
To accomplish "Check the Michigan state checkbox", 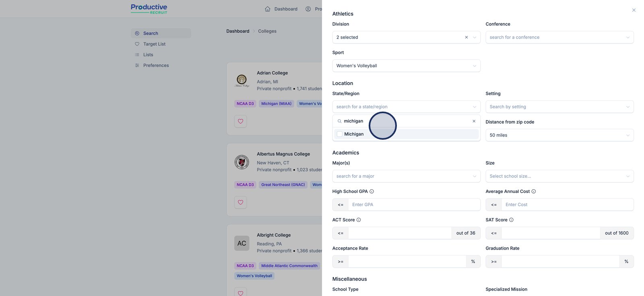I will 340,134.
